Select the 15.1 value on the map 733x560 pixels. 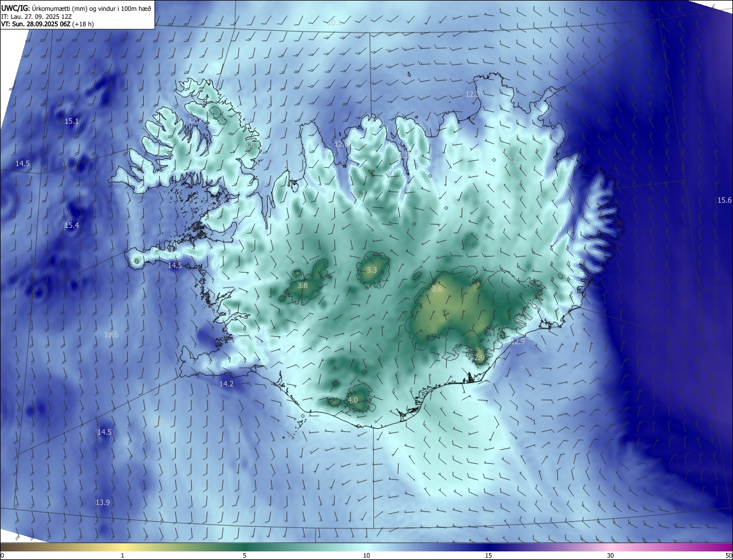coord(72,121)
